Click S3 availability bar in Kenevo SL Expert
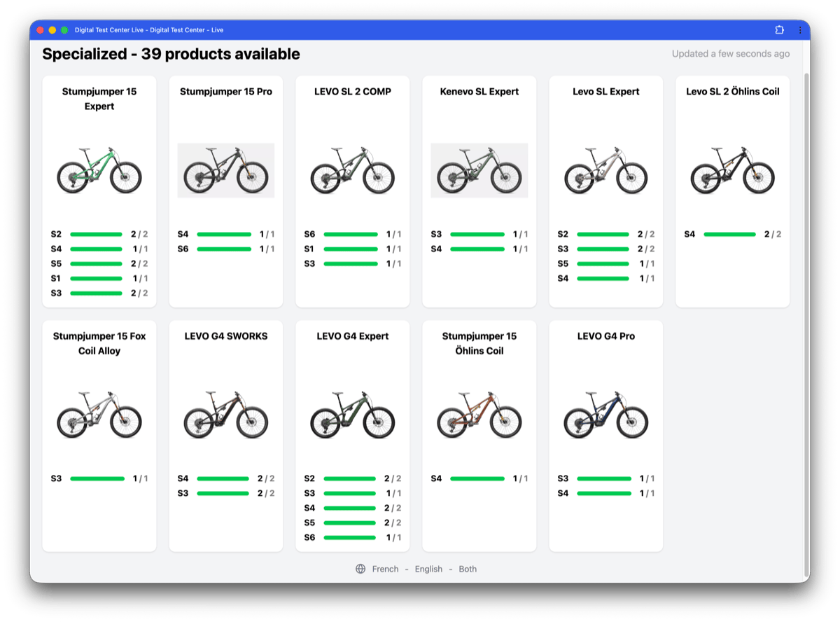The height and width of the screenshot is (622, 840). point(477,234)
